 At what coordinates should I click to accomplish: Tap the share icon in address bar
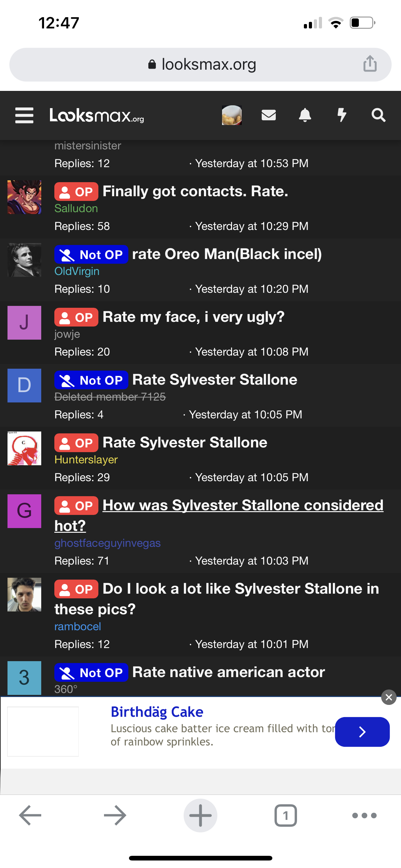[x=370, y=64]
